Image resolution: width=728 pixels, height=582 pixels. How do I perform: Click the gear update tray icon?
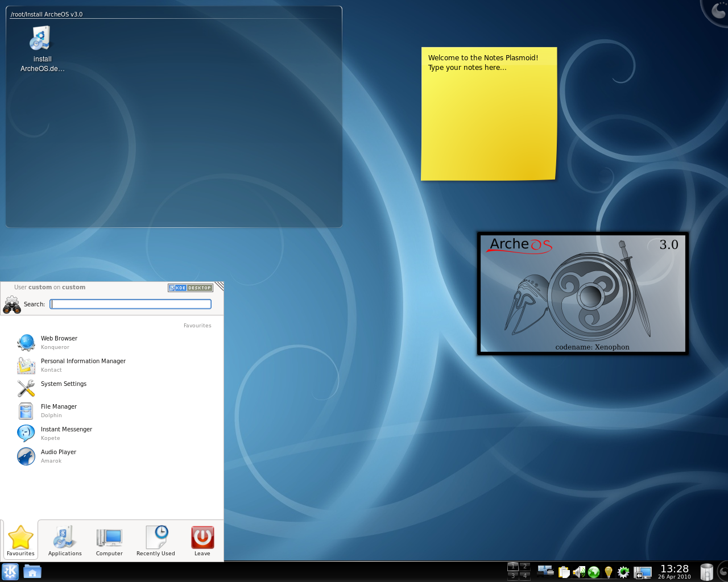(x=623, y=572)
